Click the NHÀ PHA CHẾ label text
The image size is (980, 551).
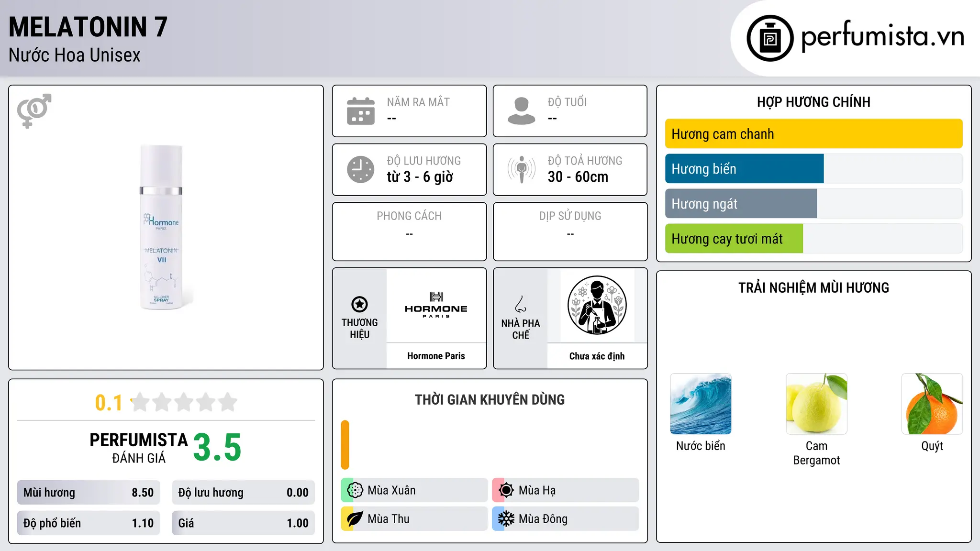coord(521,329)
